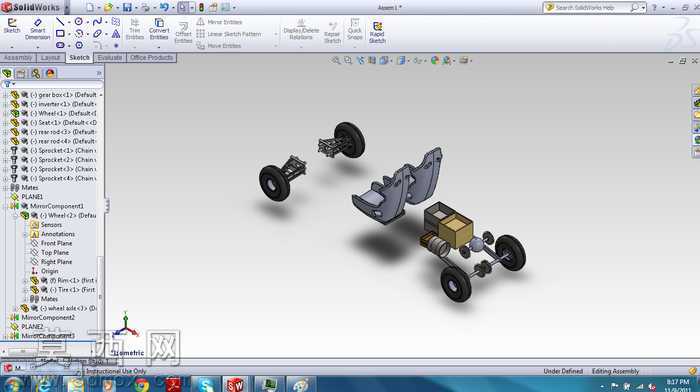
Task: Click the New document icon
Action: point(90,8)
